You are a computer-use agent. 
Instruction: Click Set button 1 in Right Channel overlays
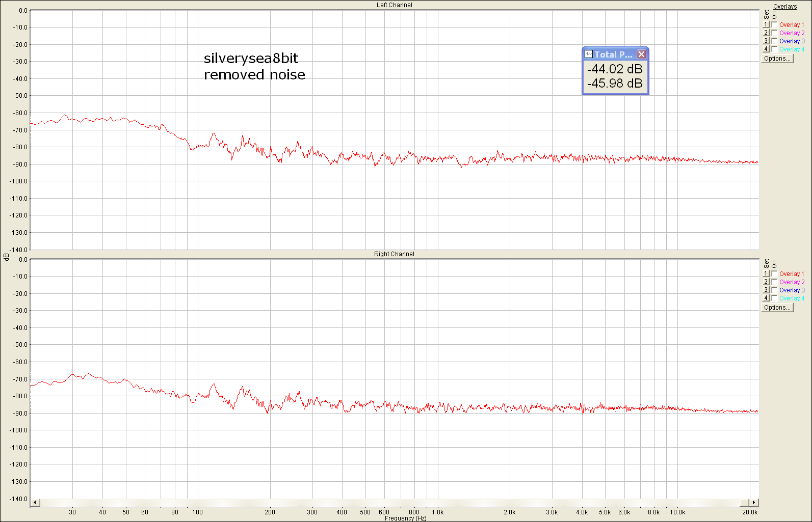point(766,273)
